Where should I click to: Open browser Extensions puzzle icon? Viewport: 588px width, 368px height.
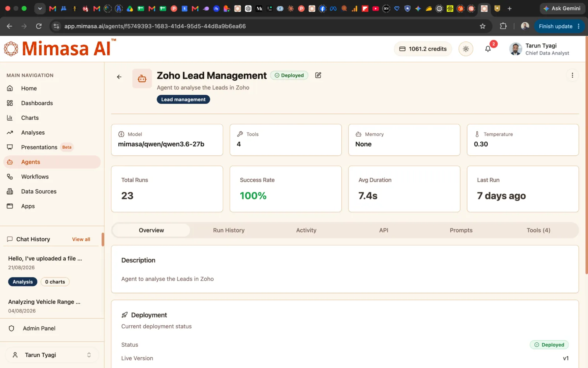(503, 26)
